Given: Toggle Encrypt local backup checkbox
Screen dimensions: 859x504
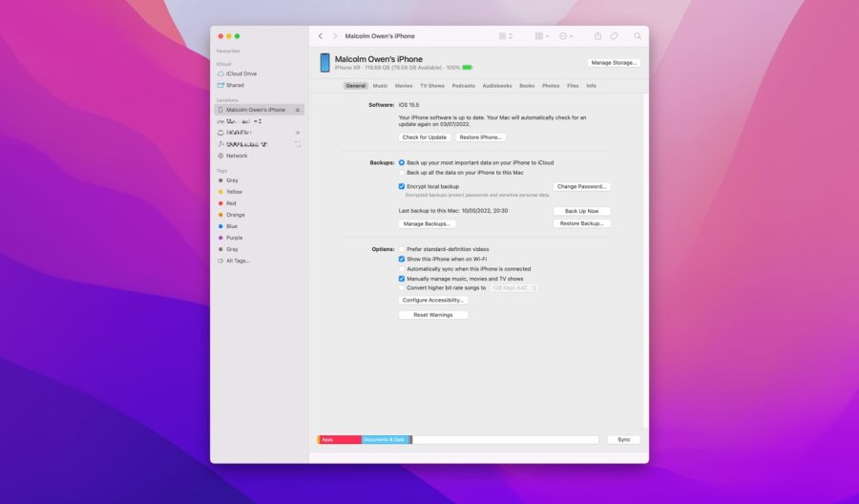Looking at the screenshot, I should (x=402, y=186).
